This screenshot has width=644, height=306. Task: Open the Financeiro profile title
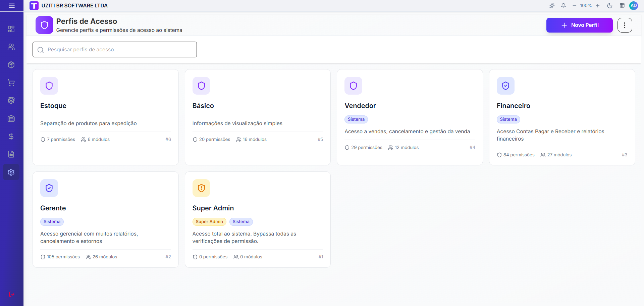click(514, 106)
